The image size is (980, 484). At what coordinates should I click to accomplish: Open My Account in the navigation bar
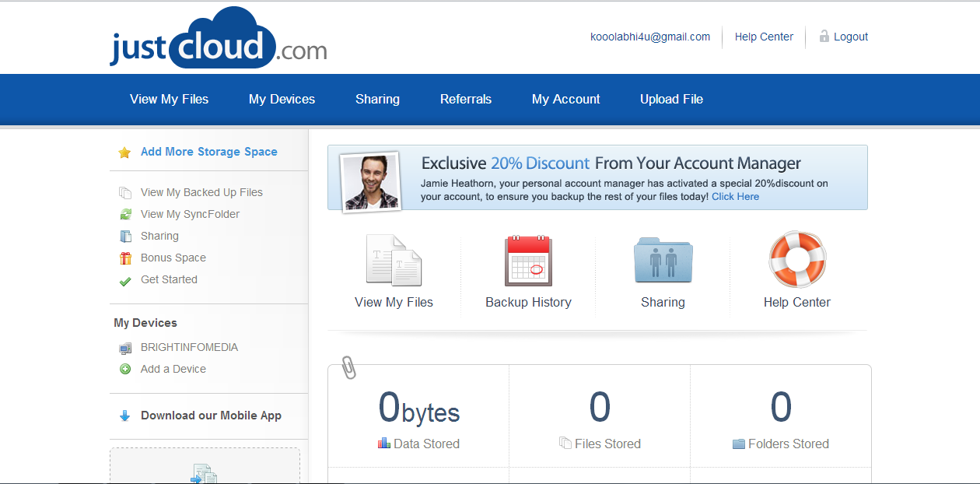[565, 99]
